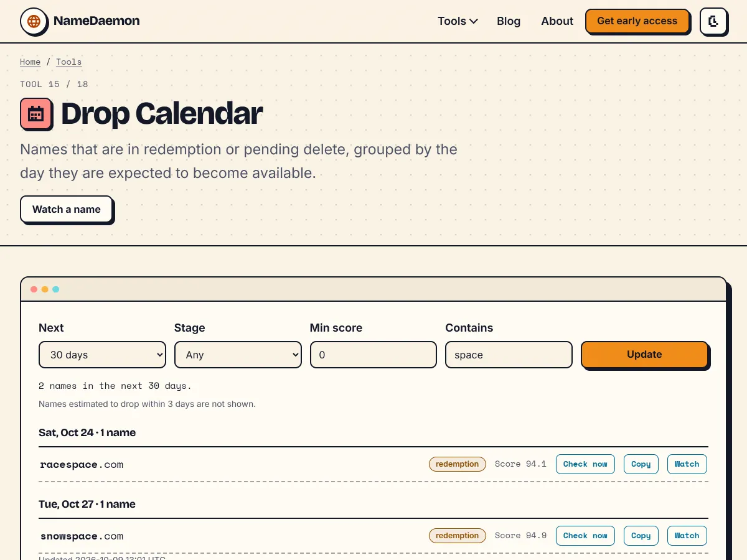
Task: Open the About menu item
Action: coord(557,21)
